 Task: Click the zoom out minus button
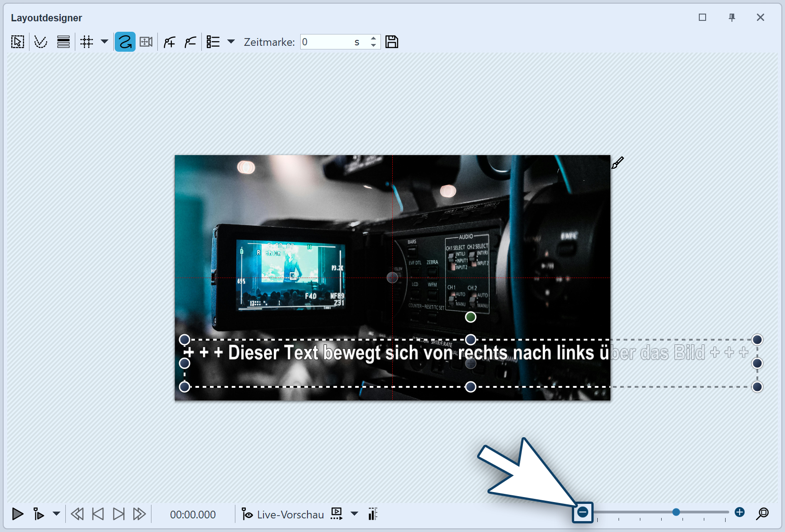click(x=583, y=512)
